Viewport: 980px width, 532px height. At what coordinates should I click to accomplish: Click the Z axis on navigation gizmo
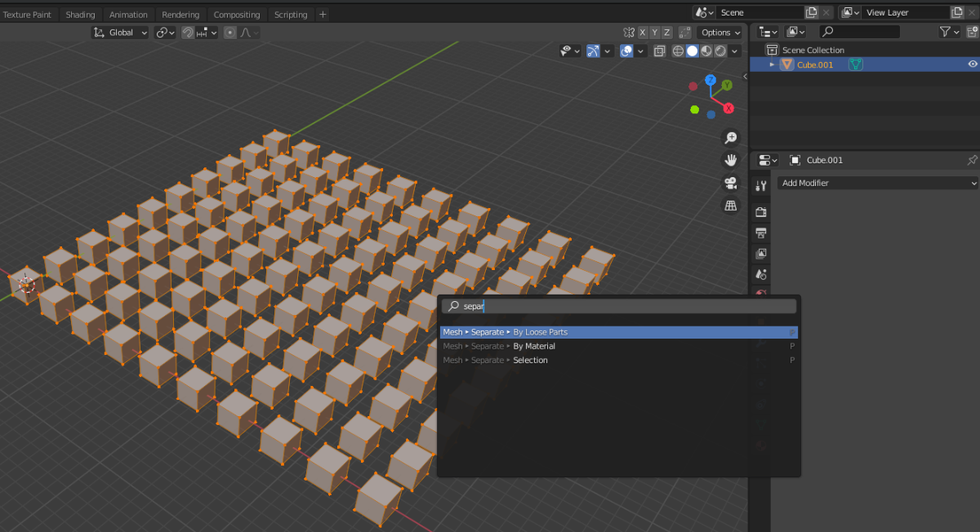(710, 81)
